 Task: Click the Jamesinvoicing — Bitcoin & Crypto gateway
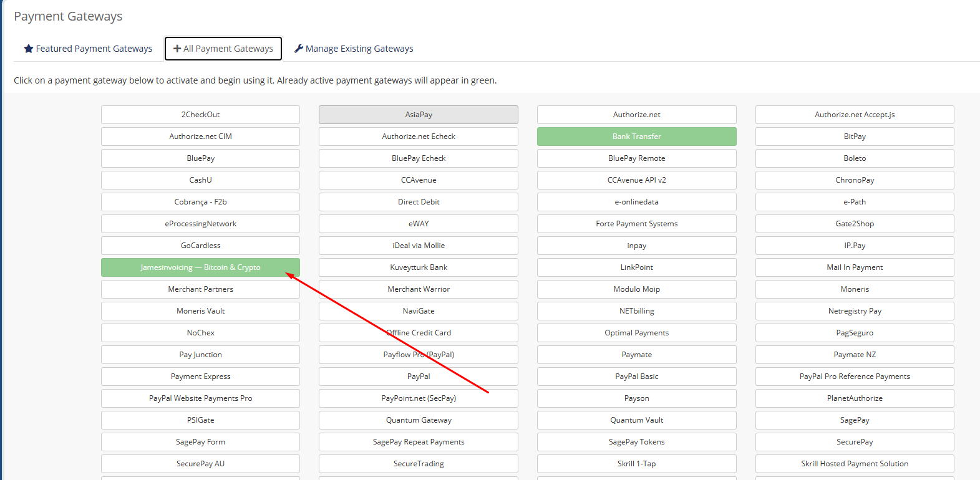(200, 267)
